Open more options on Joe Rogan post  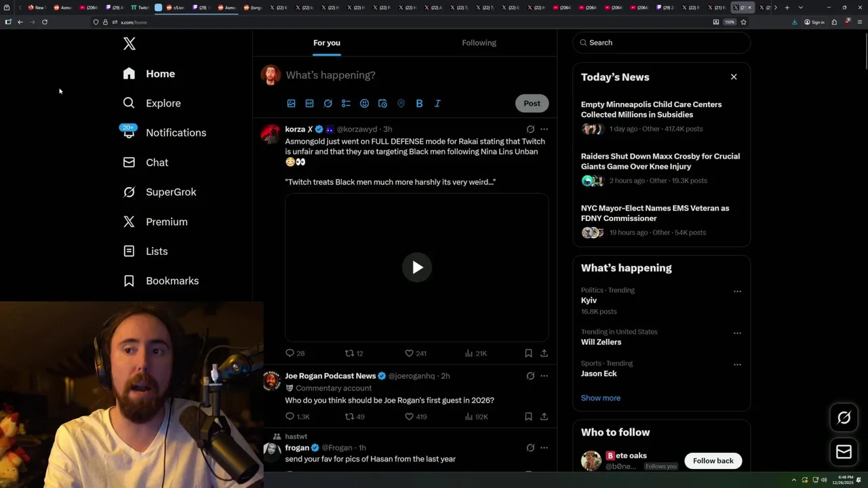[544, 376]
